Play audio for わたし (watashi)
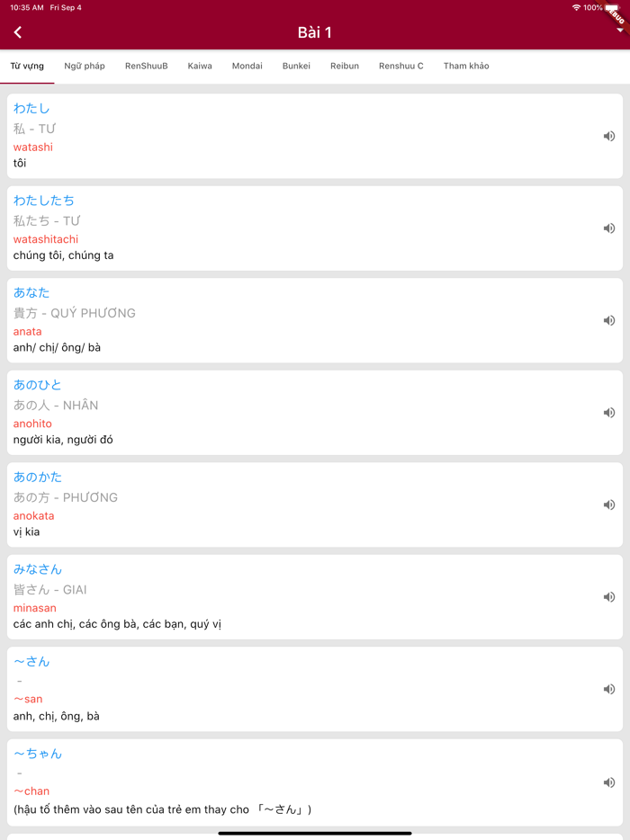The image size is (630, 840). [609, 137]
